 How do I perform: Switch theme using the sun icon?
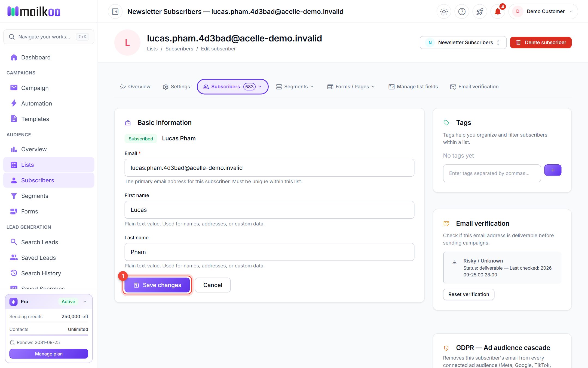coord(444,11)
